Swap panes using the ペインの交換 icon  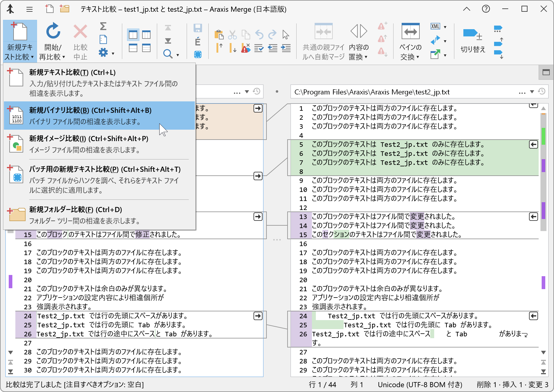point(410,32)
